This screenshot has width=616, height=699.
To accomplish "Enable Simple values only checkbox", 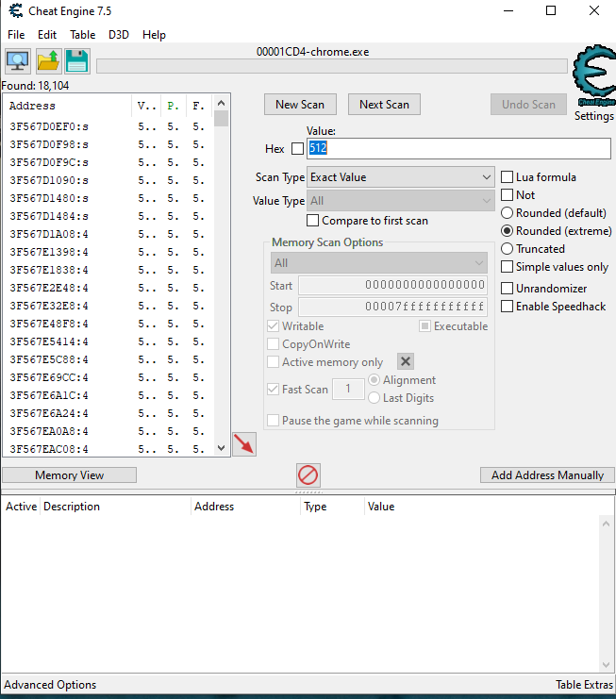I will coord(507,267).
